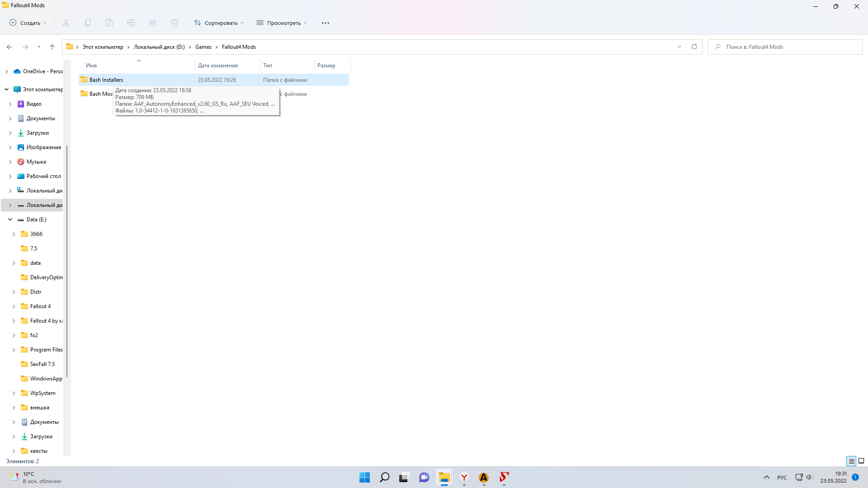This screenshot has width=868, height=488.
Task: Click the Rename icon in toolbar
Action: pos(131,23)
